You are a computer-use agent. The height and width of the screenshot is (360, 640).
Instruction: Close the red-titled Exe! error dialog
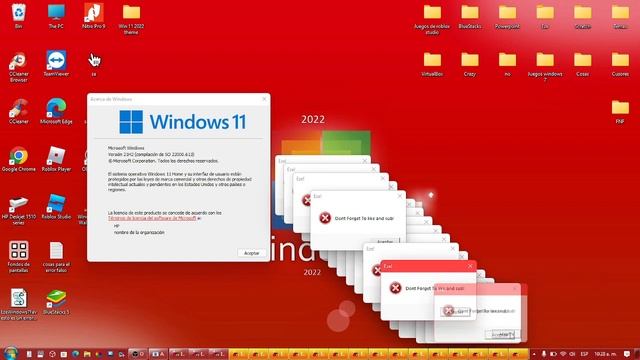[470, 266]
